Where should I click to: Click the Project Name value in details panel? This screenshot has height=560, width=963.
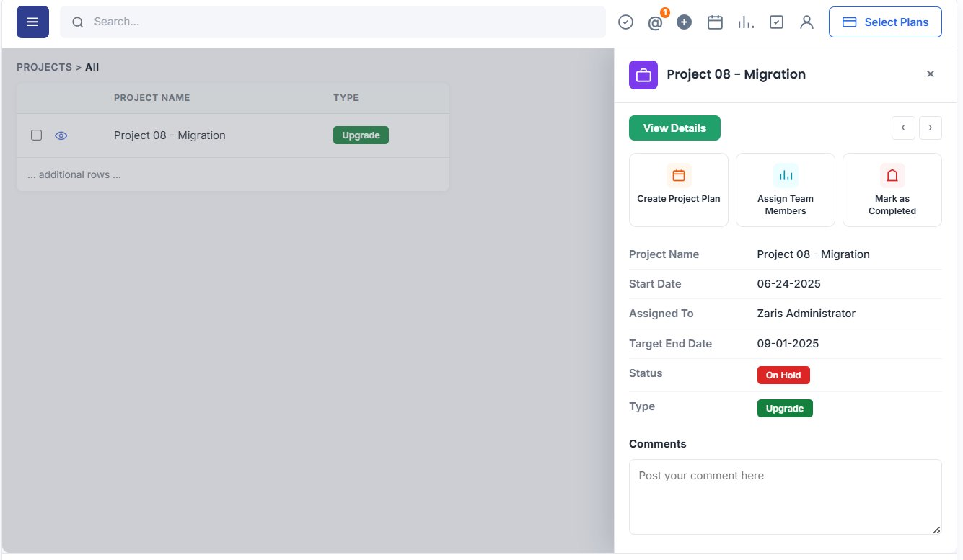(x=814, y=254)
